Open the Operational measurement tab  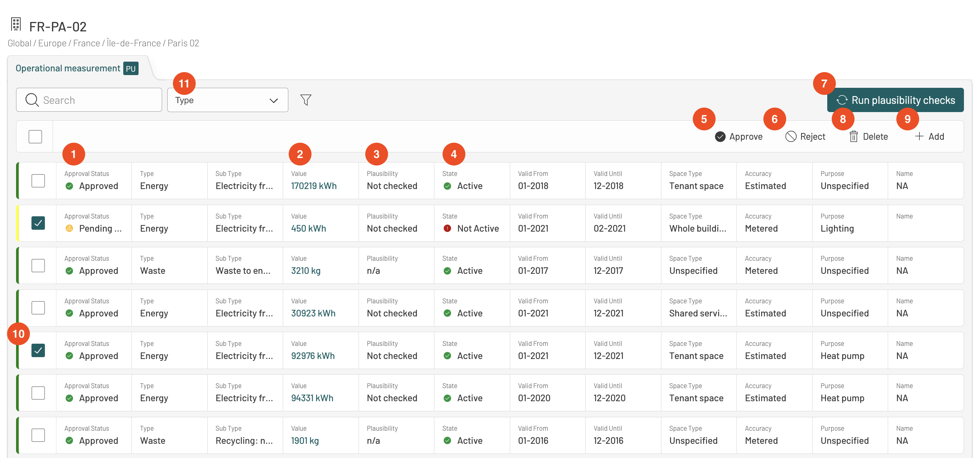(x=77, y=68)
